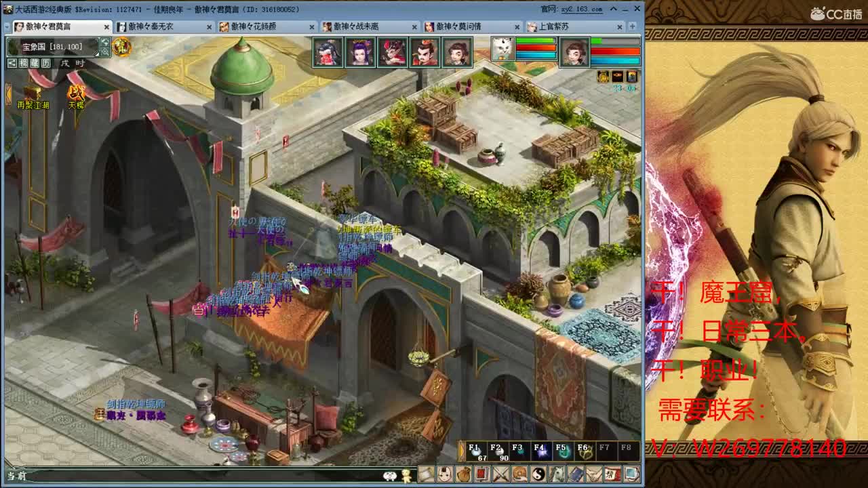This screenshot has height=488, width=868.
Task: Open the handshake friends icon
Action: coord(594,474)
